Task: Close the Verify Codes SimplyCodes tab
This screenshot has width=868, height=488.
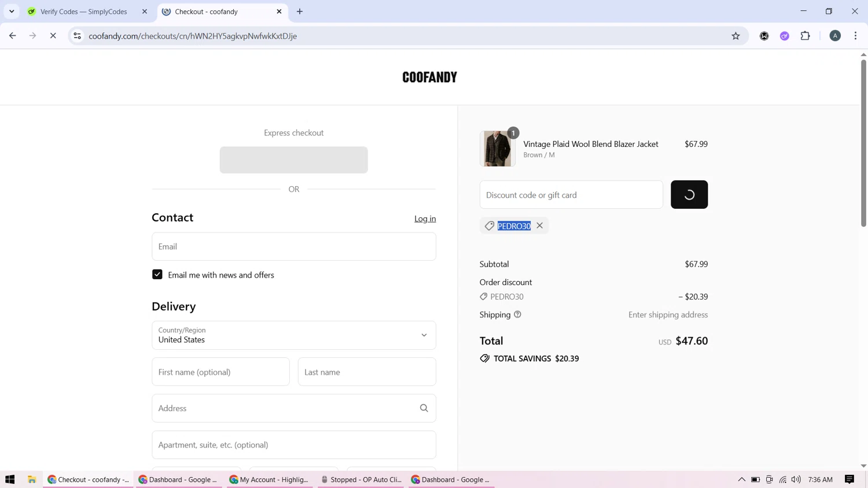Action: point(145,12)
